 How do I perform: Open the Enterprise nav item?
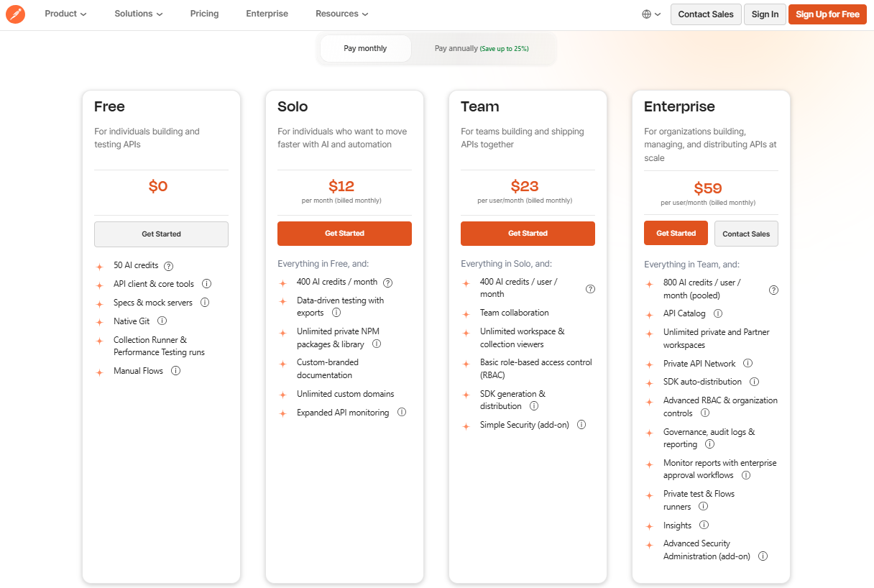267,14
